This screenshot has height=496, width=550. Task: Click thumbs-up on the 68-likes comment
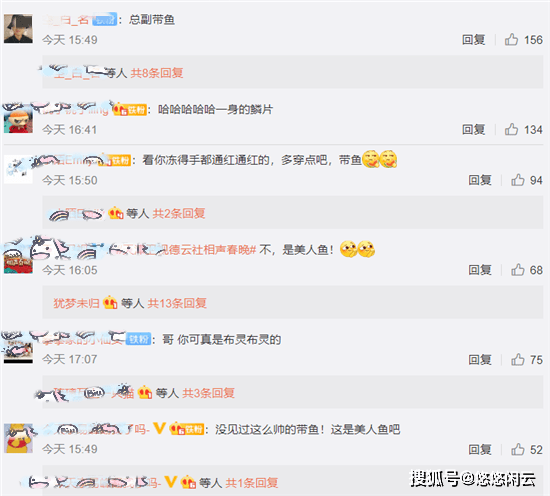tap(518, 270)
